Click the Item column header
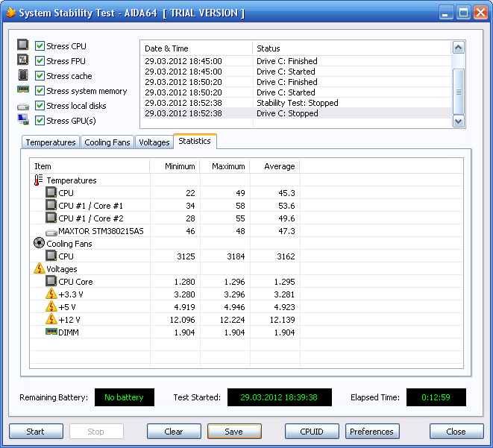This screenshot has height=448, width=493. click(x=90, y=166)
